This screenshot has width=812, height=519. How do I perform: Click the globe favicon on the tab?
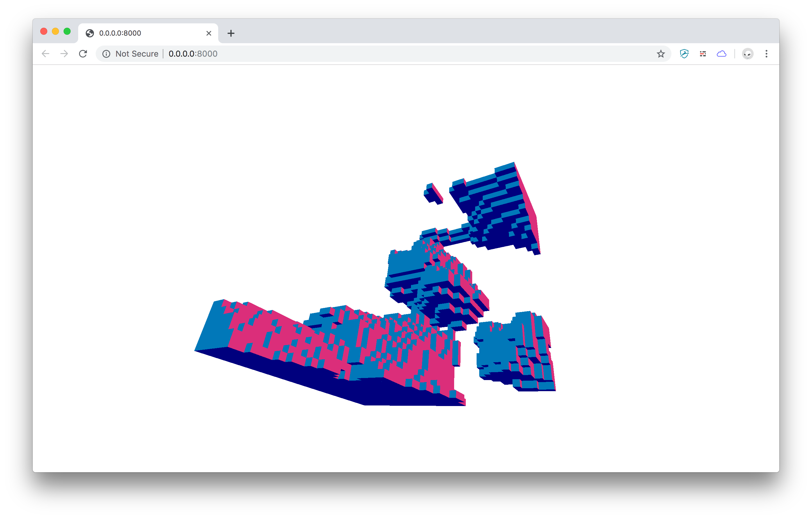(90, 33)
